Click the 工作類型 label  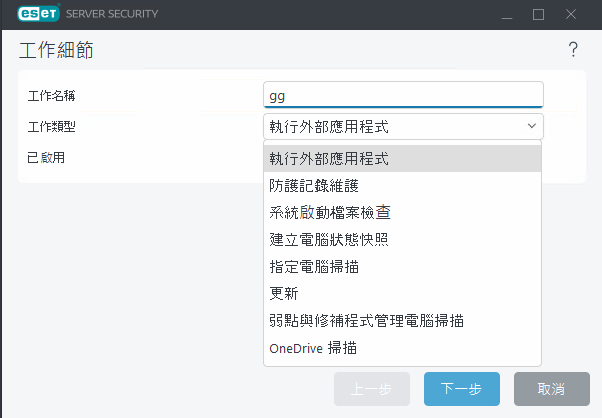[52, 127]
